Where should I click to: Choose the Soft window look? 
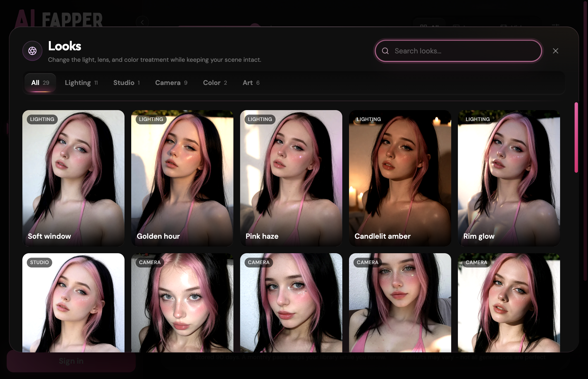coord(73,178)
